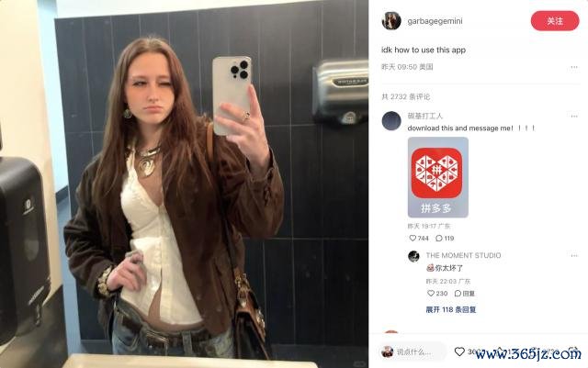Click the 说点什么 comment input field
The width and height of the screenshot is (588, 368).
click(413, 351)
